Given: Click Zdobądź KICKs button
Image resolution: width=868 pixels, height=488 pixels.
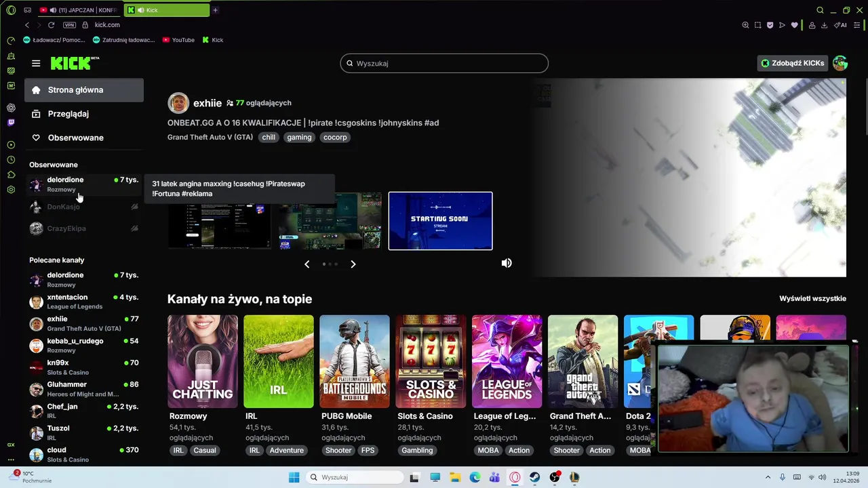Looking at the screenshot, I should 792,63.
